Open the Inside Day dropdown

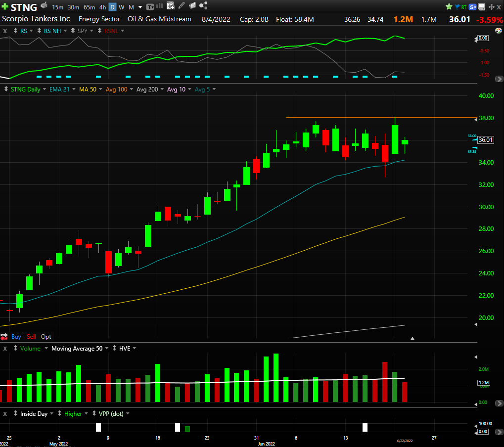point(52,413)
